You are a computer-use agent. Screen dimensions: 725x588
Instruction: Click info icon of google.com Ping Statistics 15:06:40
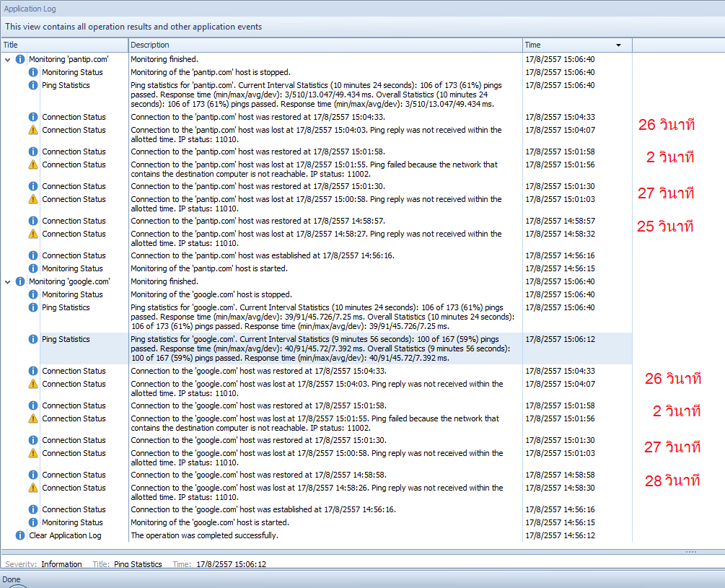[x=33, y=307]
